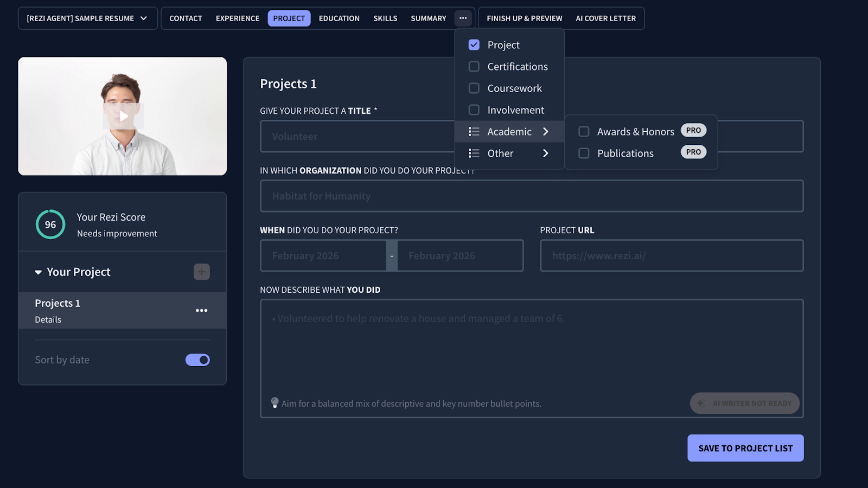
Task: Open the Education tab
Action: [339, 18]
